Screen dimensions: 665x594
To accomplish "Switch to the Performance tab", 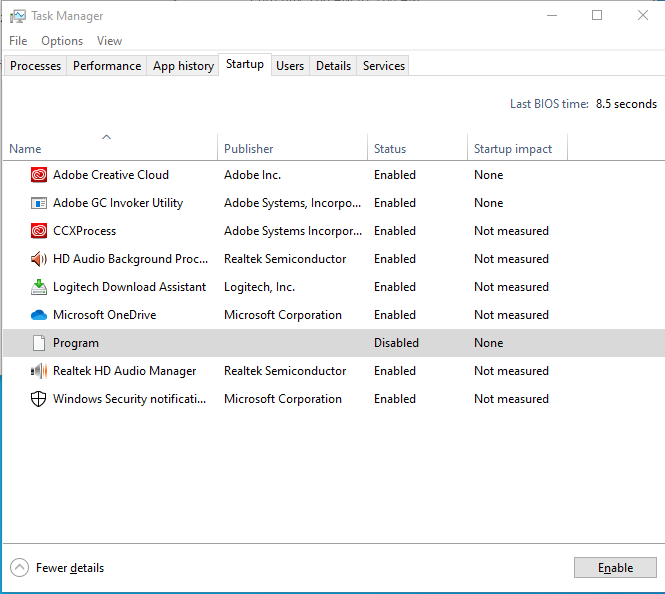I will [107, 66].
